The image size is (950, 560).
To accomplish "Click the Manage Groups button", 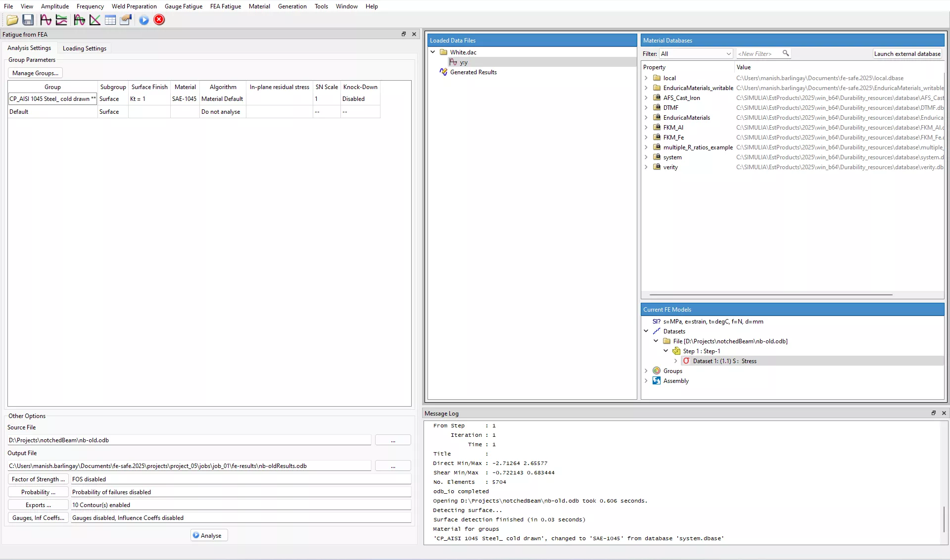I will point(35,73).
